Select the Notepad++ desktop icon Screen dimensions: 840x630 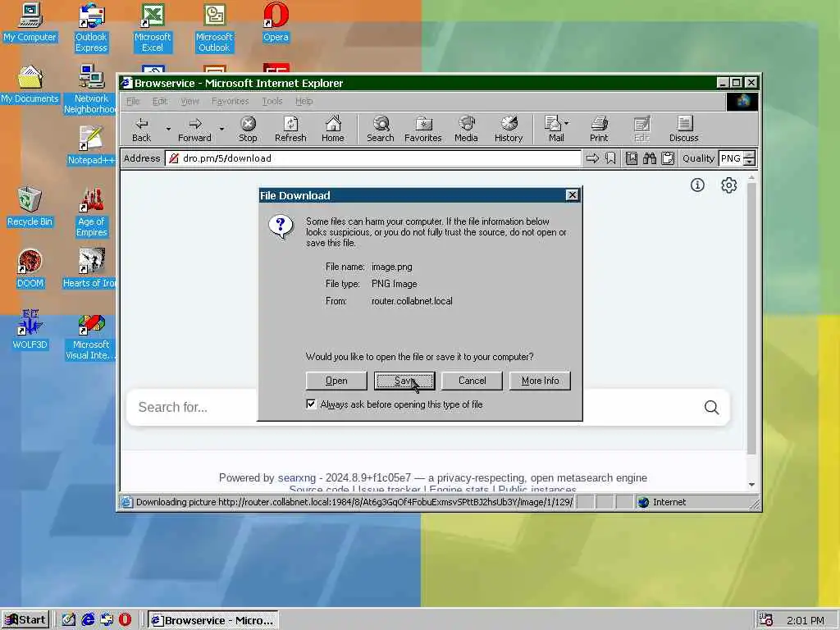pos(91,146)
